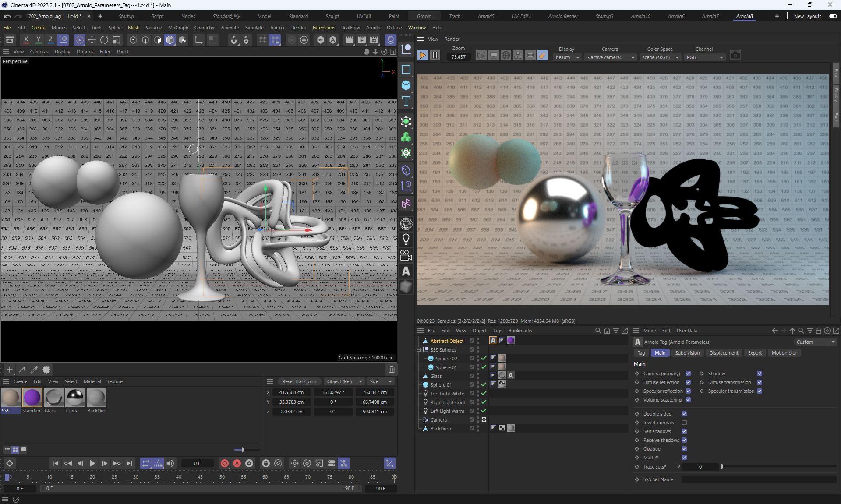Open the Color Space scene (sRGB) dropdown
841x504 pixels.
660,57
